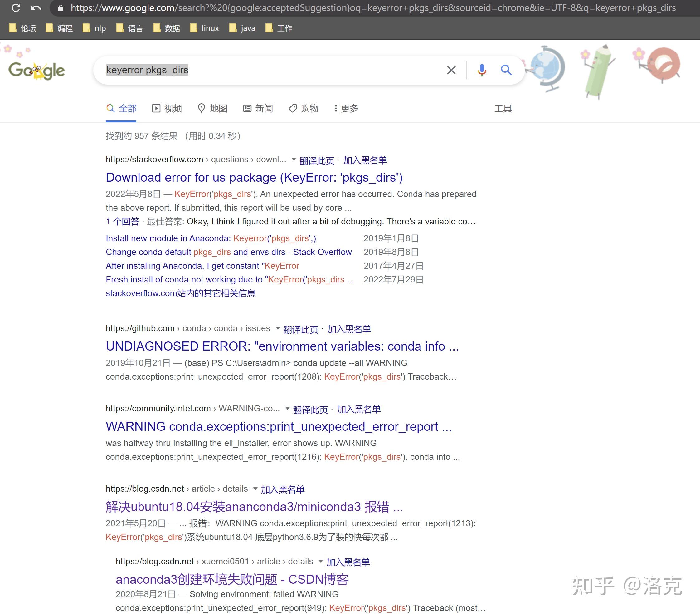The width and height of the screenshot is (700, 614).
Task: Click 加入黑名单 for the github result
Action: pos(349,329)
